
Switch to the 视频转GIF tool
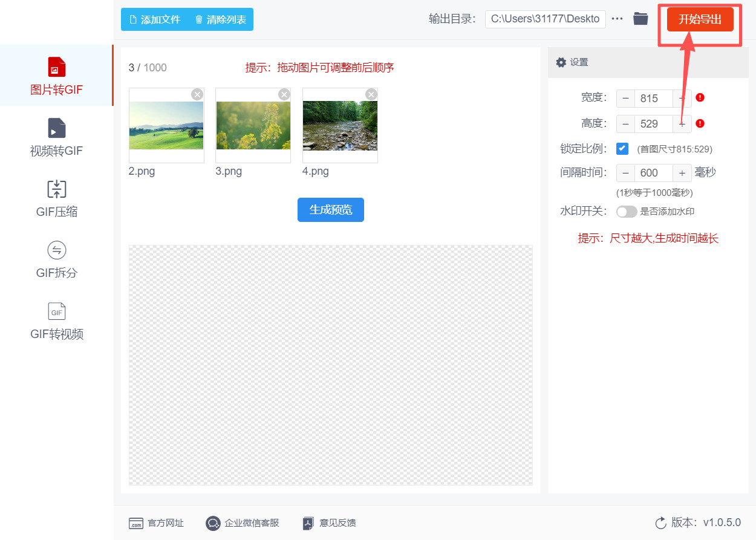(x=56, y=137)
